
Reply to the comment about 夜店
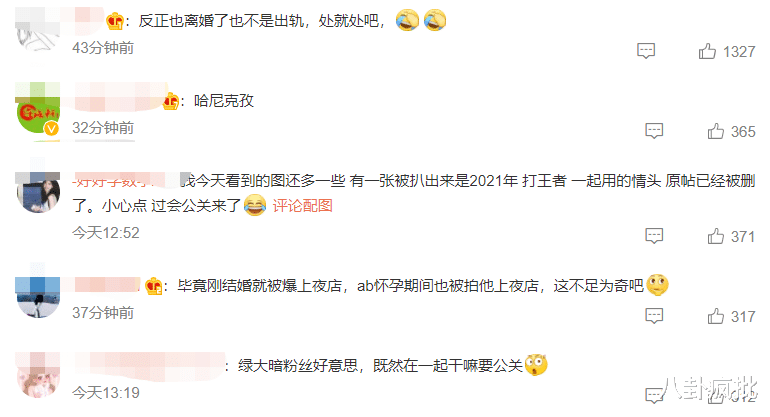click(x=654, y=316)
